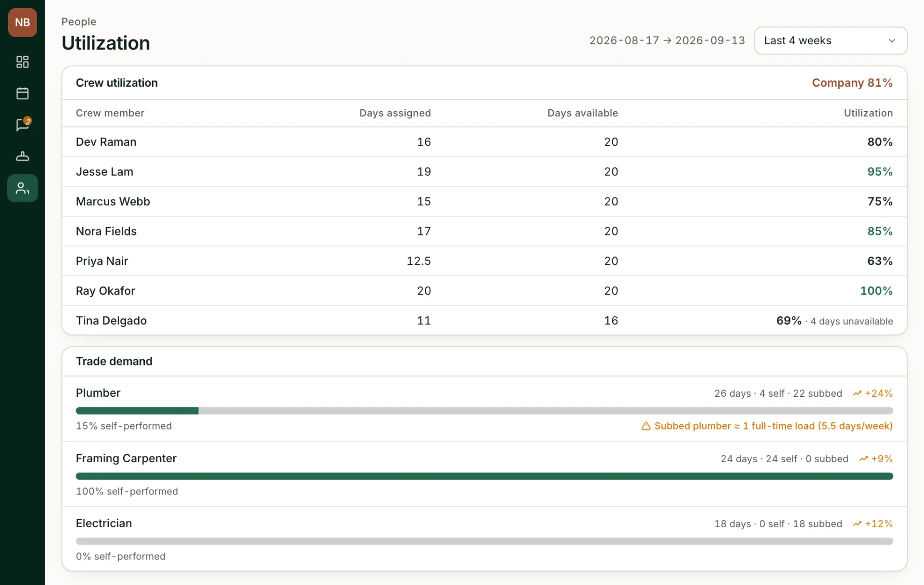Click Jesse Lam's 95% utilization value
924x585 pixels.
click(x=880, y=172)
